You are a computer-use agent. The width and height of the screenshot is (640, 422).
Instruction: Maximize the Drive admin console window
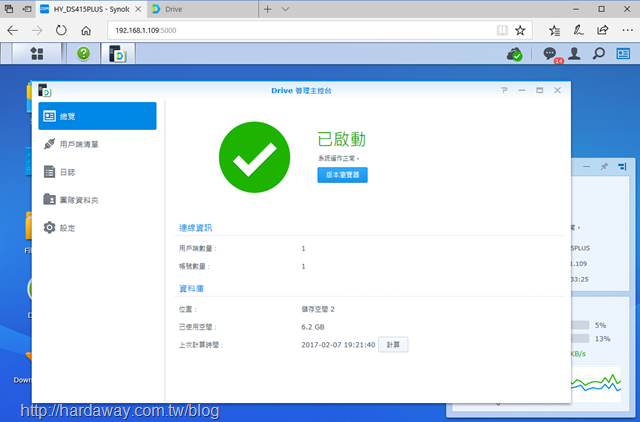(x=539, y=90)
